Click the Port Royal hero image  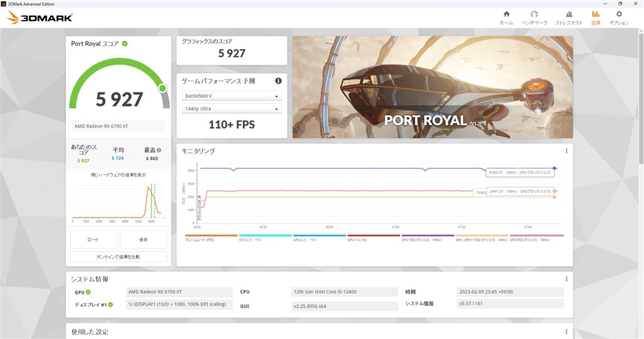point(433,87)
